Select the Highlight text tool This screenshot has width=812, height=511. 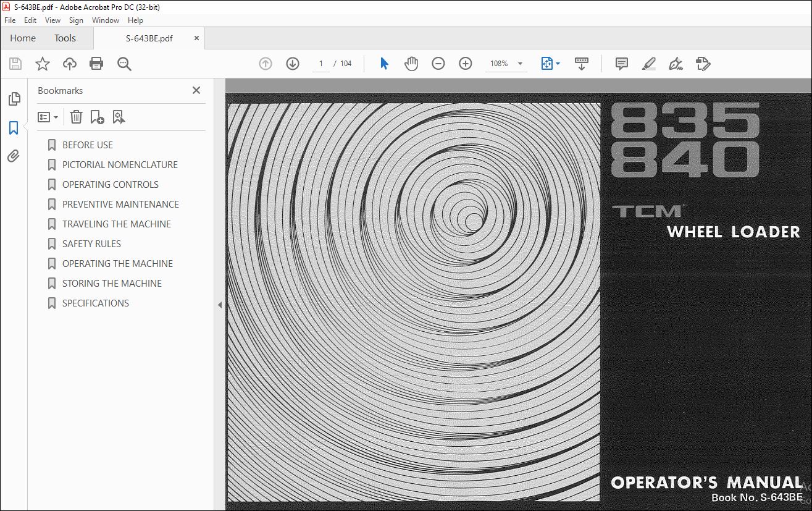click(648, 64)
